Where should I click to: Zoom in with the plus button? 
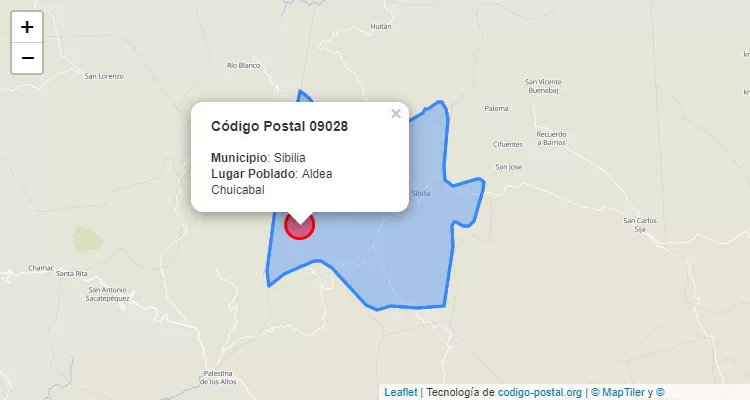(x=27, y=27)
